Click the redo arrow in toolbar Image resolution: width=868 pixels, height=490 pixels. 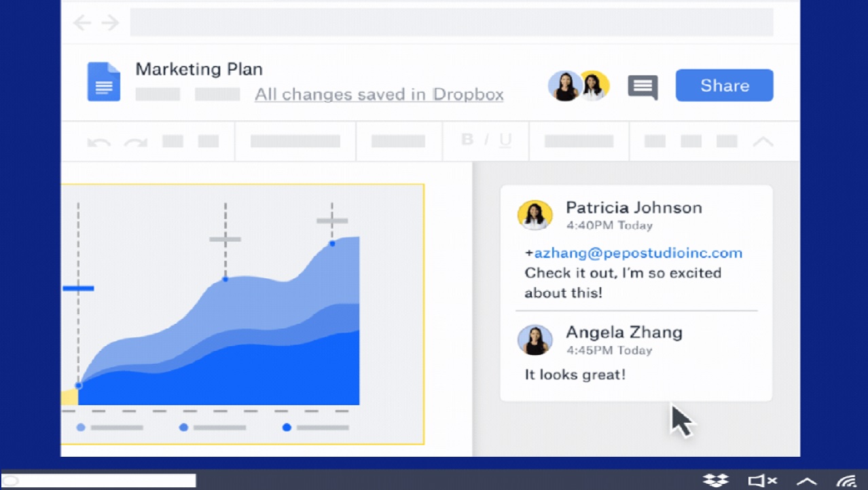pos(136,142)
